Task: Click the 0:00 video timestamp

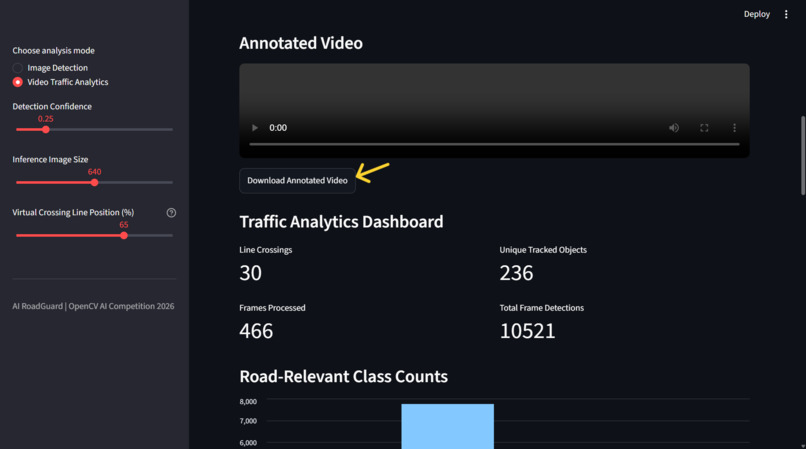Action: click(278, 128)
